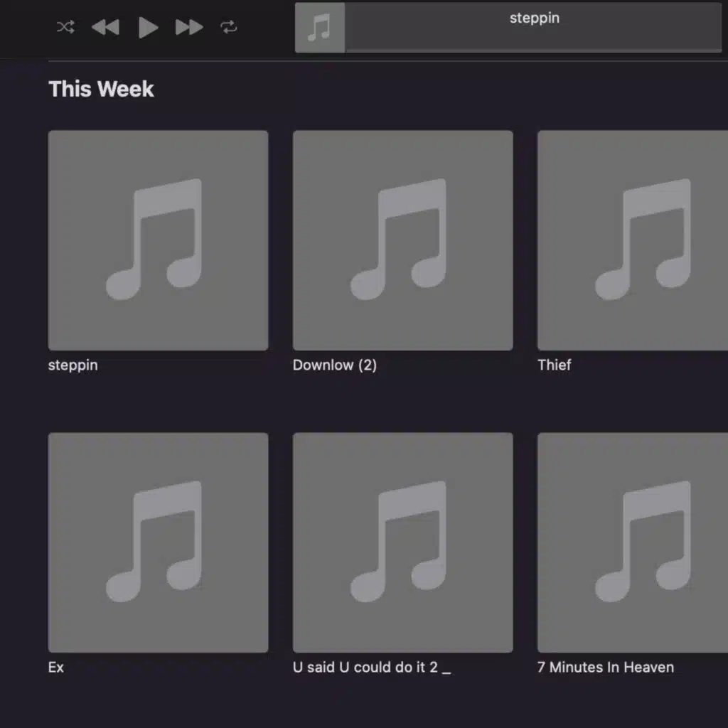Image resolution: width=728 pixels, height=728 pixels.
Task: Open U said U could do it 2 artwork
Action: [403, 542]
